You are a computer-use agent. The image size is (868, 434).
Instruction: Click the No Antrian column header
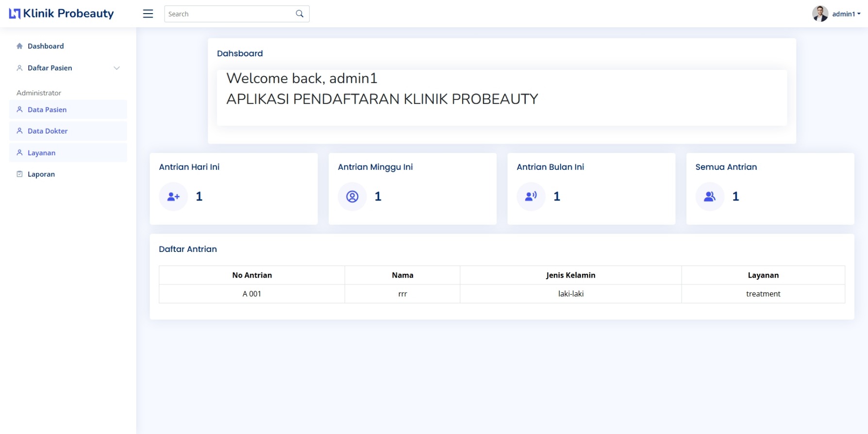252,275
